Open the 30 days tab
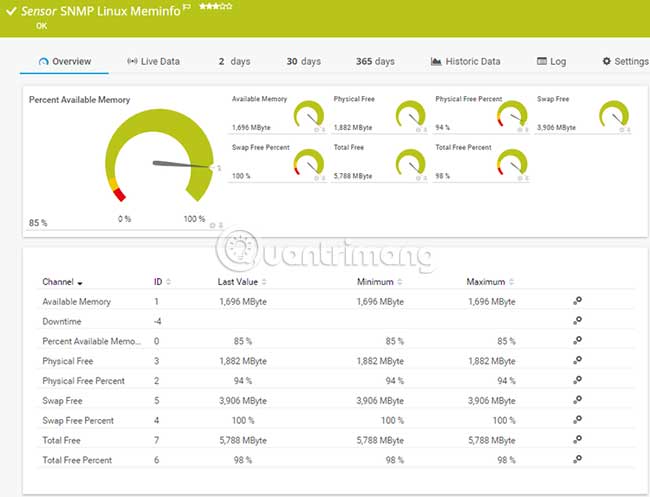Viewport: 650px width, 497px height. [x=304, y=61]
